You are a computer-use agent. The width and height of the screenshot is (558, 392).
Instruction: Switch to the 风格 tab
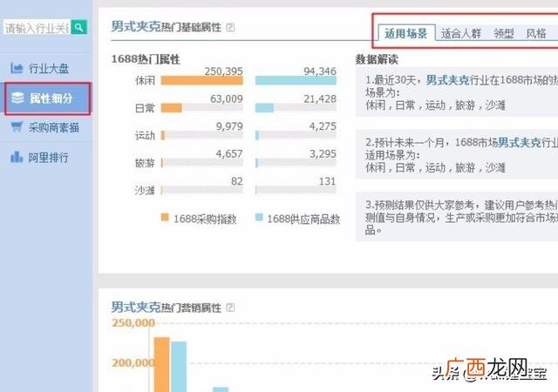coord(536,34)
